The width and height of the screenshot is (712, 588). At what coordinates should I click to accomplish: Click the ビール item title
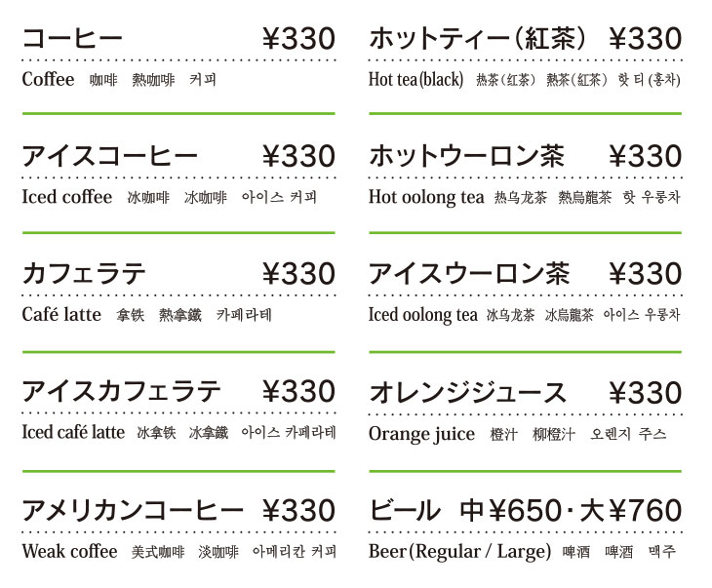(x=405, y=510)
